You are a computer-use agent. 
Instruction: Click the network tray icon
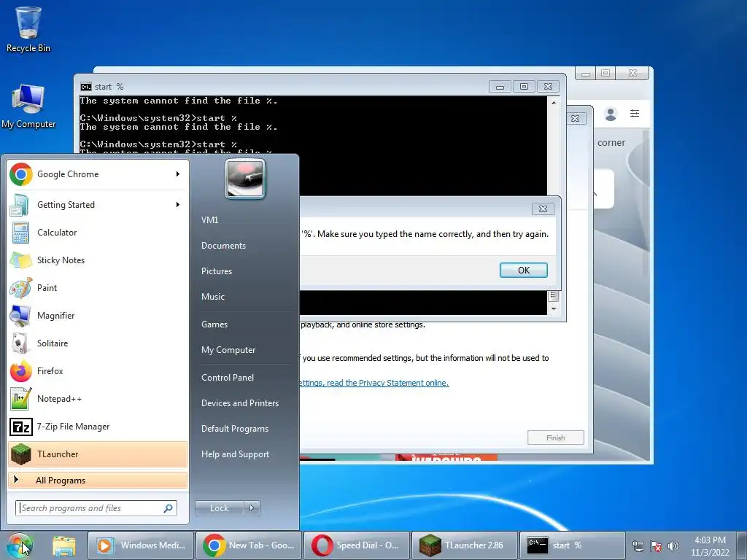pyautogui.click(x=638, y=546)
